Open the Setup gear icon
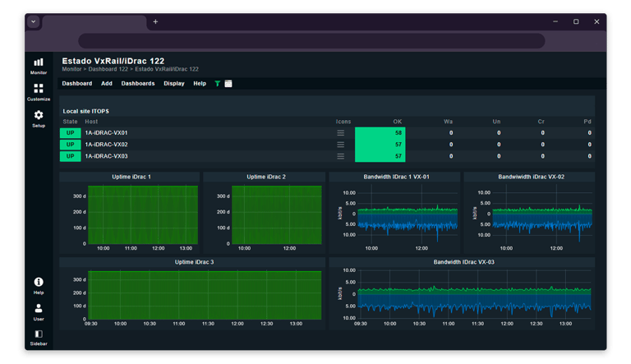Image resolution: width=631 pixels, height=364 pixels. (39, 118)
